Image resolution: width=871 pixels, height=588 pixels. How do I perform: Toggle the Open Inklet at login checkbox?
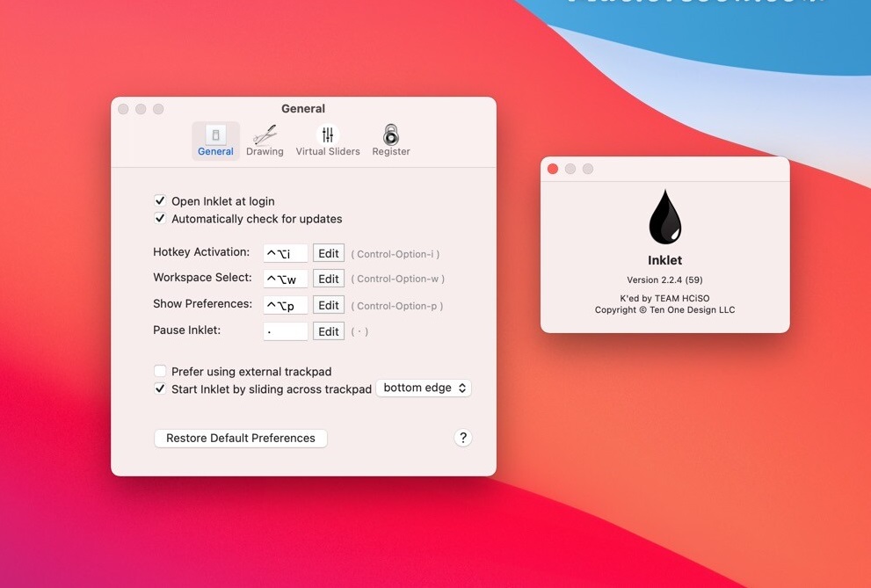pyautogui.click(x=160, y=200)
